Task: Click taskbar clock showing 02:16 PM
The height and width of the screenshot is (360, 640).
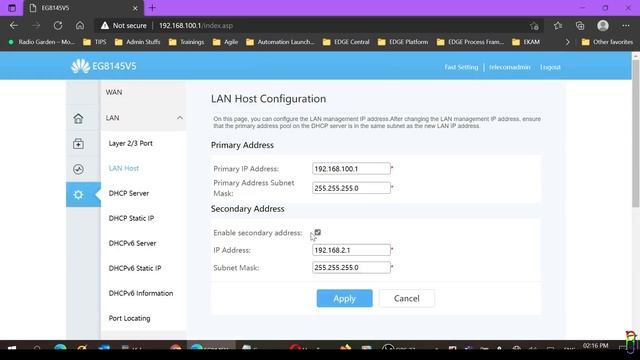Action: (596, 346)
